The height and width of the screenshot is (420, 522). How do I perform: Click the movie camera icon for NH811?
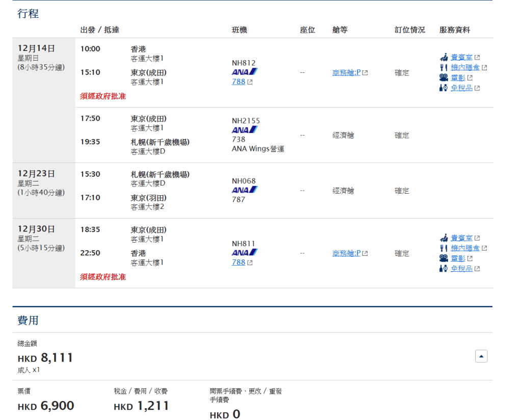click(x=443, y=258)
